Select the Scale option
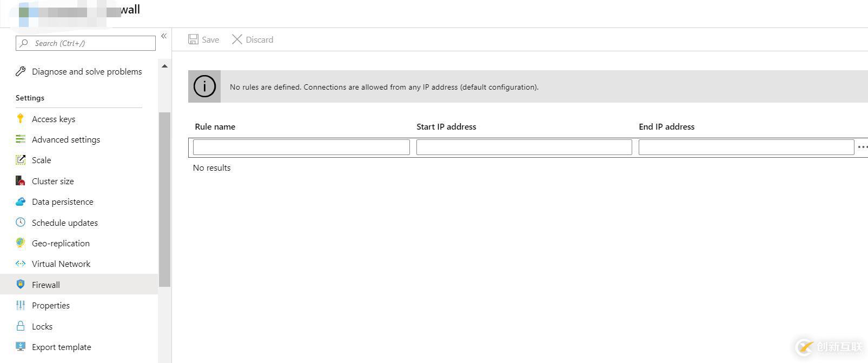Image resolution: width=868 pixels, height=363 pixels. [x=41, y=160]
